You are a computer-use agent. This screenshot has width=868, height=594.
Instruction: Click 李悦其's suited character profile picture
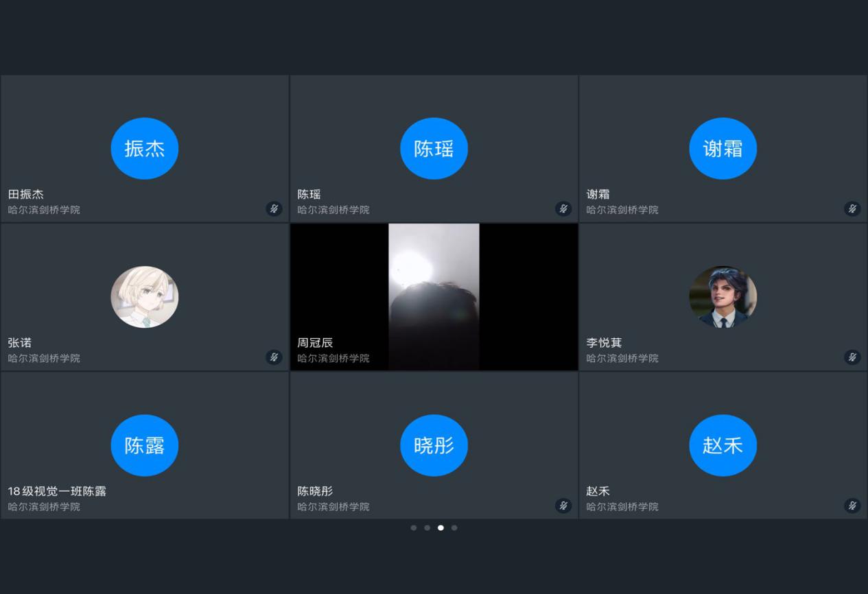723,297
